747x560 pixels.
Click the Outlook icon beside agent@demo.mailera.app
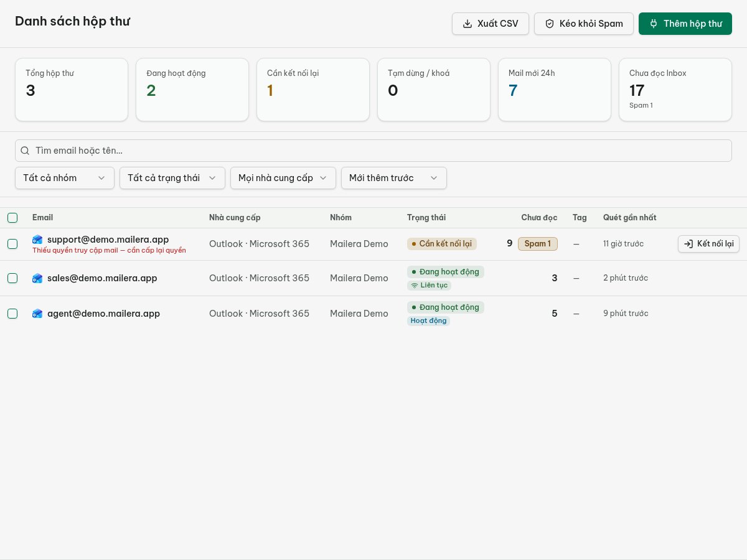click(37, 314)
